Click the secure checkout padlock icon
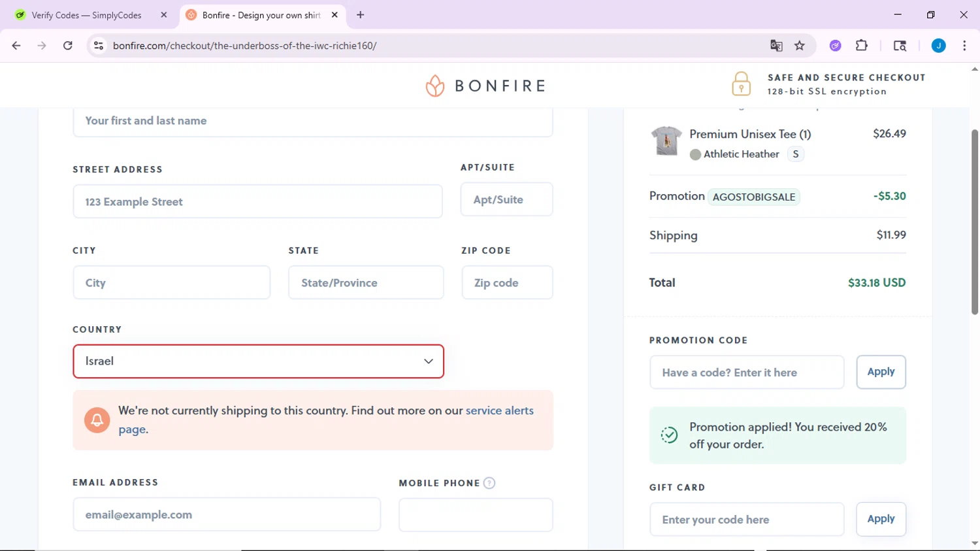The width and height of the screenshot is (980, 551). tap(741, 84)
